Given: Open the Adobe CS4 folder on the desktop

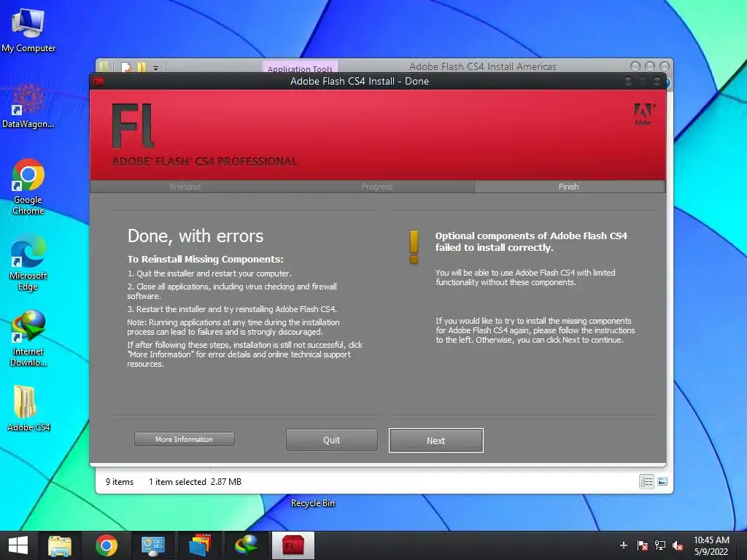Looking at the screenshot, I should pos(28,408).
